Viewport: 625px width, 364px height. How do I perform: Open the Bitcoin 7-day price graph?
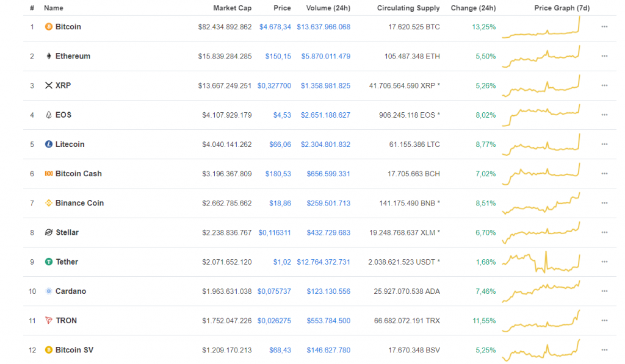541,27
